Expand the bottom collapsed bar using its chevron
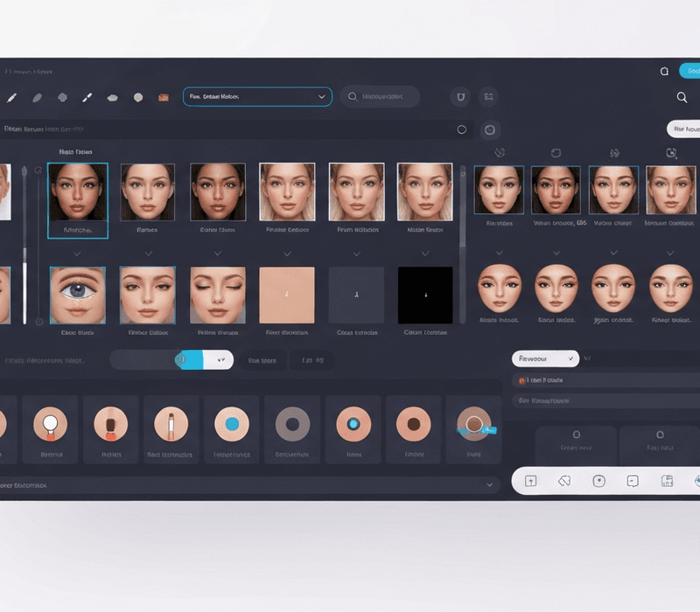The height and width of the screenshot is (612, 700). coord(490,485)
